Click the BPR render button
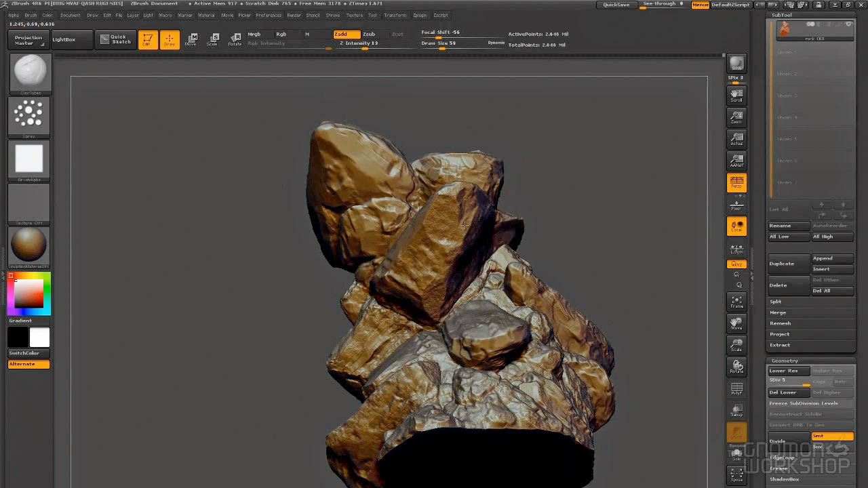 736,64
